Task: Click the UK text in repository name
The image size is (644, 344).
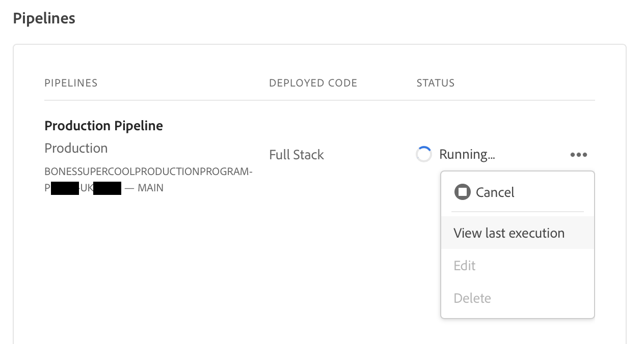Action: [86, 188]
